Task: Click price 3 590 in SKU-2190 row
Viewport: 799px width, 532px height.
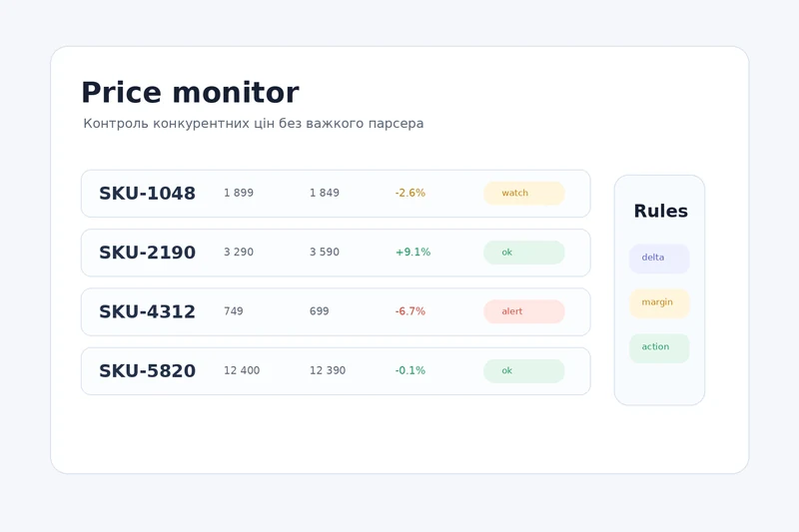Action: tap(325, 252)
